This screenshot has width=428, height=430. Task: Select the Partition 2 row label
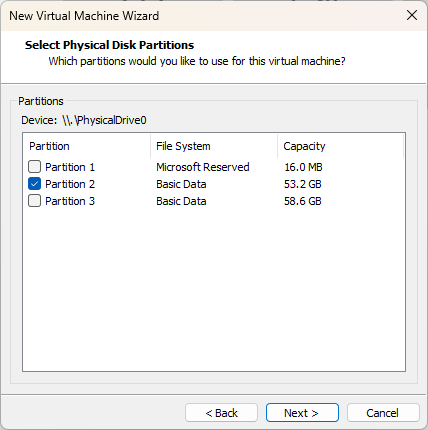70,184
